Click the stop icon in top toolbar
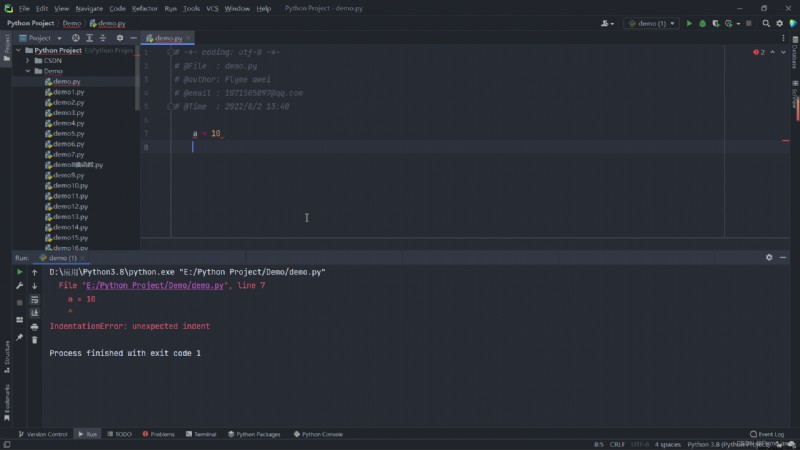Viewport: 800px width, 450px height. 748,23
